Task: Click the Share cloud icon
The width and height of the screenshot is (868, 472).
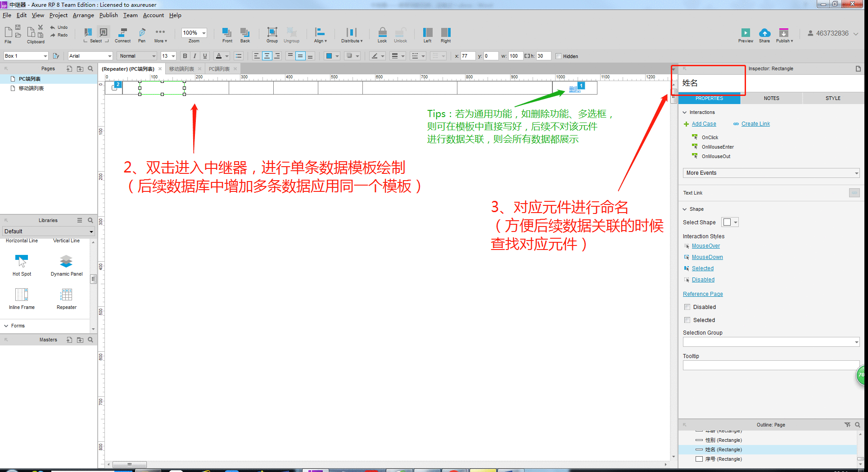Action: tap(764, 33)
